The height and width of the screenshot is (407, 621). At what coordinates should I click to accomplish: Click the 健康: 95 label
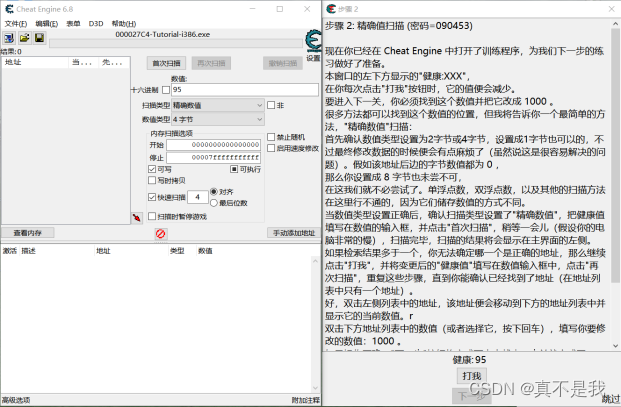469,360
